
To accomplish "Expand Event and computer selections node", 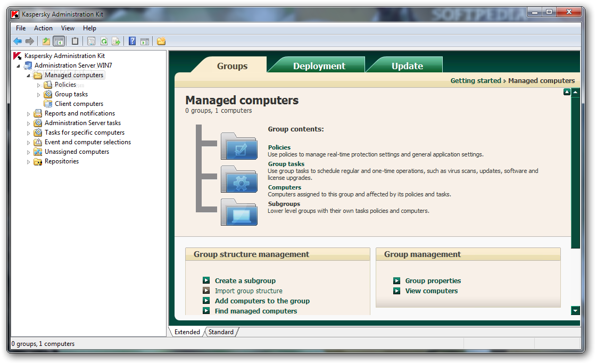I will [28, 143].
